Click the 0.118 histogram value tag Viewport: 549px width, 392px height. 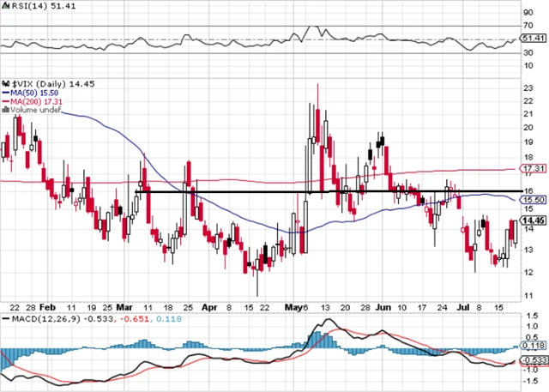pyautogui.click(x=532, y=346)
